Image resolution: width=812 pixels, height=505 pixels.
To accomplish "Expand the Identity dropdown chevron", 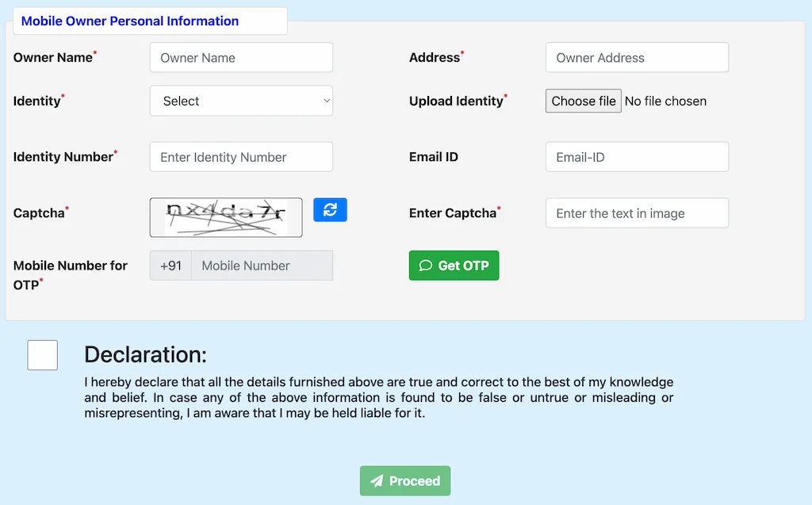I will (325, 101).
